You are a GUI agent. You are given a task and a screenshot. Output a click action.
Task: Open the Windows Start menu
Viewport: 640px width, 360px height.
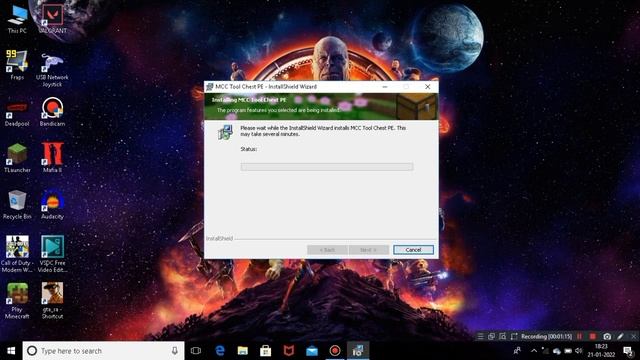[11, 351]
